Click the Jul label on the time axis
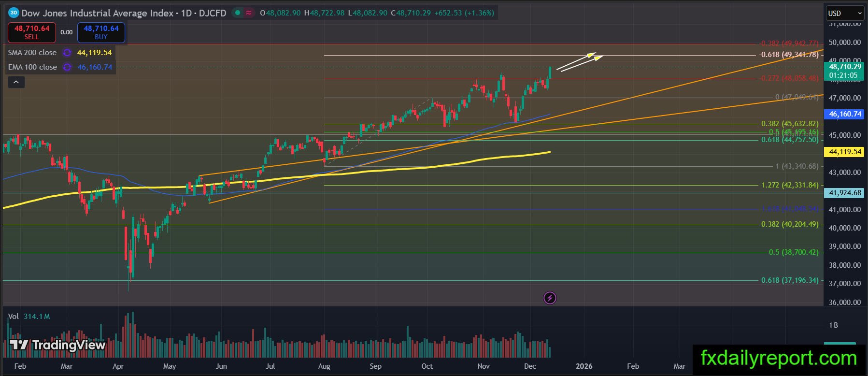This screenshot has height=376, width=868. pos(270,366)
